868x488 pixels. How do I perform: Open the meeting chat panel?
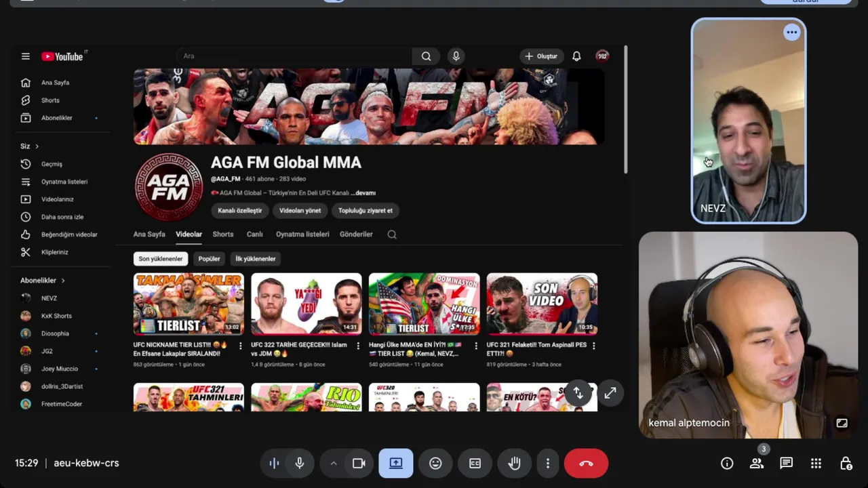pos(787,464)
